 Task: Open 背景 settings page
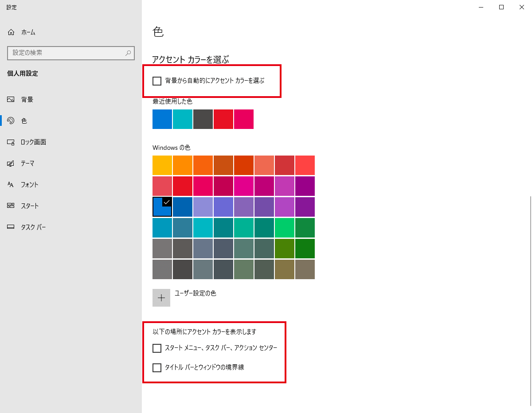pyautogui.click(x=71, y=100)
